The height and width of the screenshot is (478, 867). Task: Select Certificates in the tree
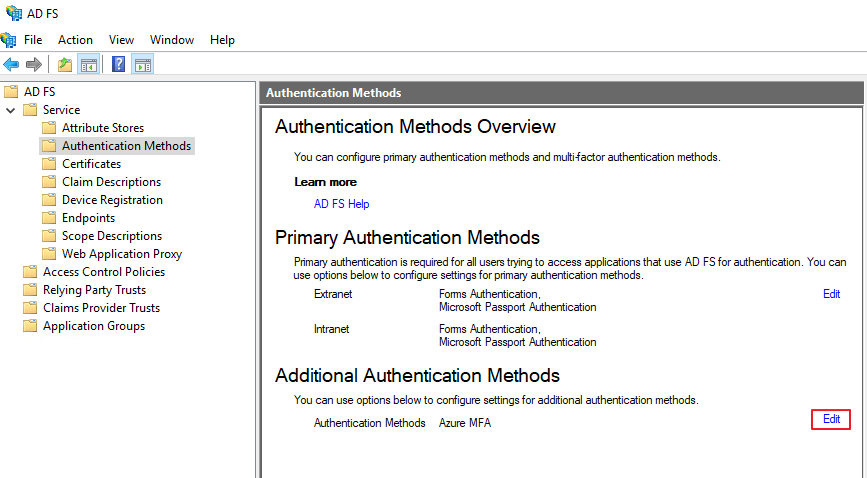coord(91,164)
